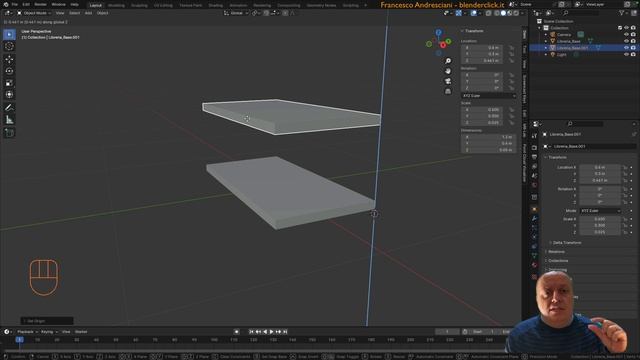Toggle camera view icon in viewport
The height and width of the screenshot is (360, 640).
coord(448,81)
